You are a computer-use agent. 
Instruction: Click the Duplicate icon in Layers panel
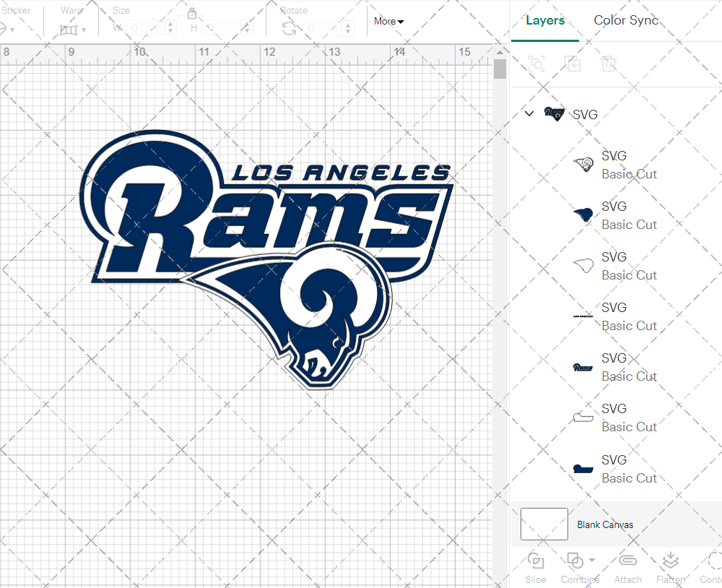(x=573, y=64)
